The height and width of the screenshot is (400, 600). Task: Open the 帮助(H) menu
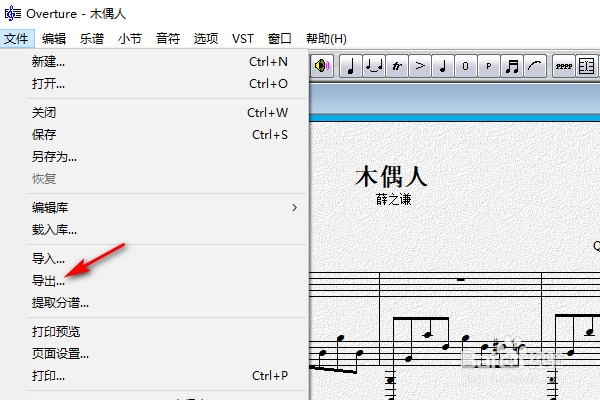(326, 39)
